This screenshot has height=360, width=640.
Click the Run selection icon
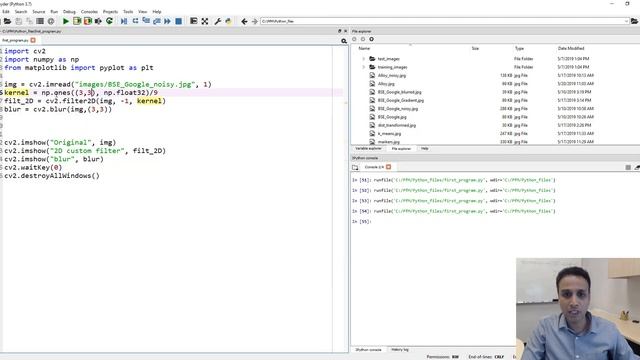98,21
